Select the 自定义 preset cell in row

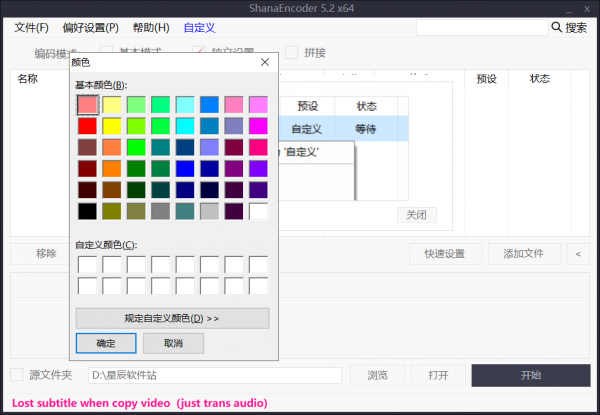pyautogui.click(x=307, y=129)
